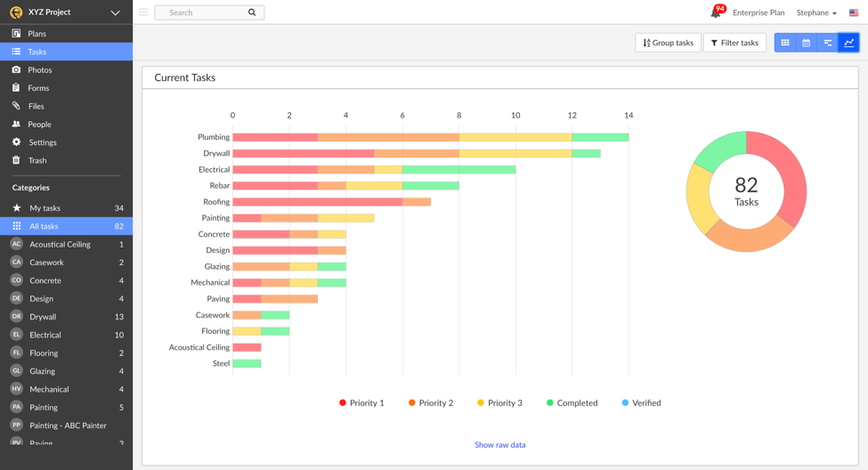
Task: Switch to calendar view
Action: [x=807, y=43]
